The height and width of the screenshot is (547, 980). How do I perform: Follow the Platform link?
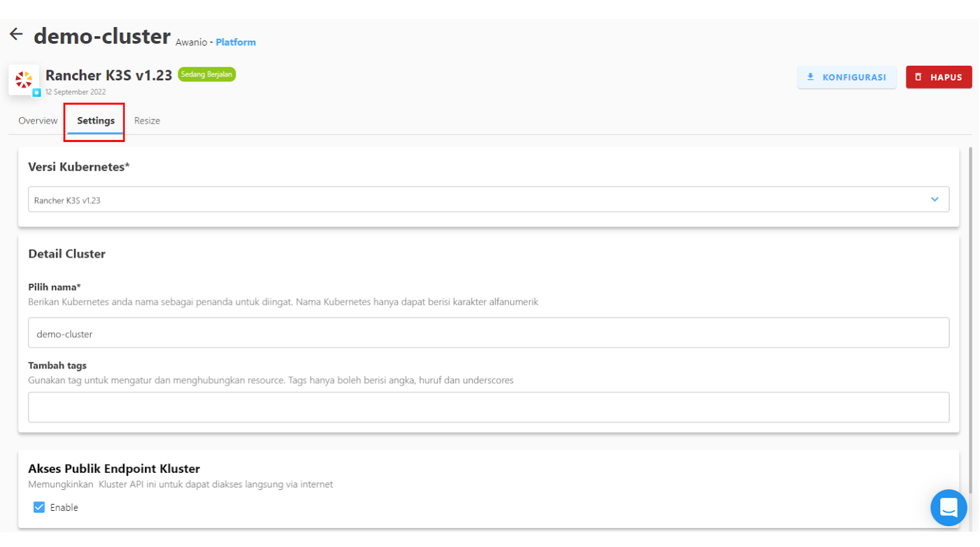click(236, 42)
